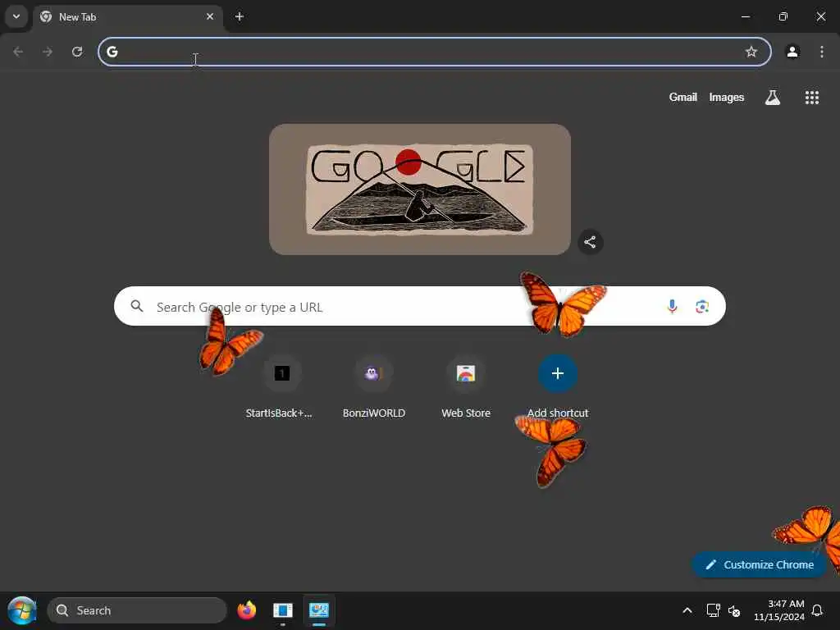Click Customize Chrome button
This screenshot has width=840, height=630.
coord(759,564)
